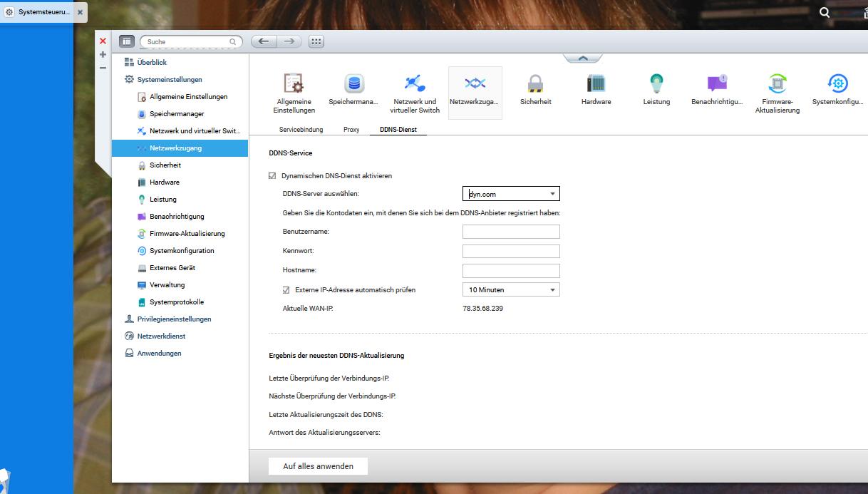868x494 pixels.
Task: Click Auf alles anwenden button
Action: point(317,465)
